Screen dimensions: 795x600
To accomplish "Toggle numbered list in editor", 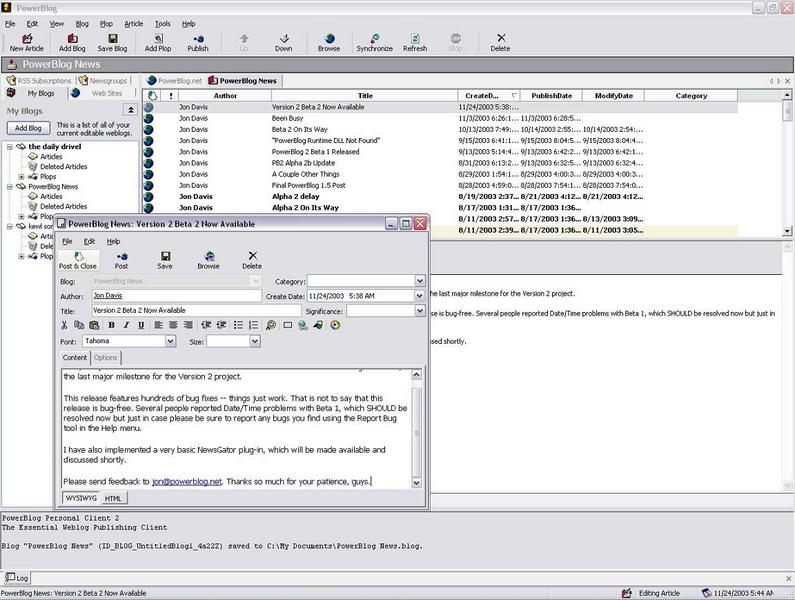I will click(253, 325).
